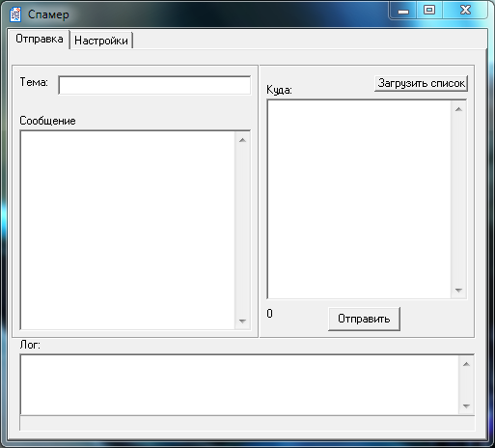Click the Лог: label

coord(30,345)
